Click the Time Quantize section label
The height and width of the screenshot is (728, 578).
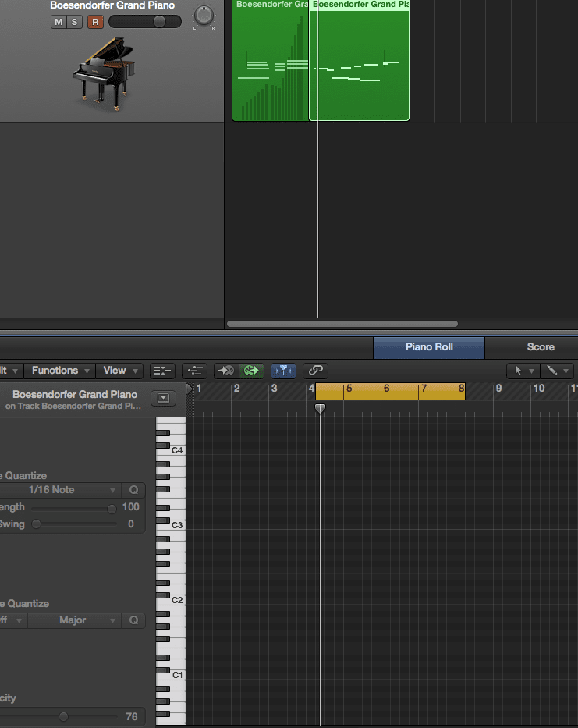pyautogui.click(x=23, y=476)
